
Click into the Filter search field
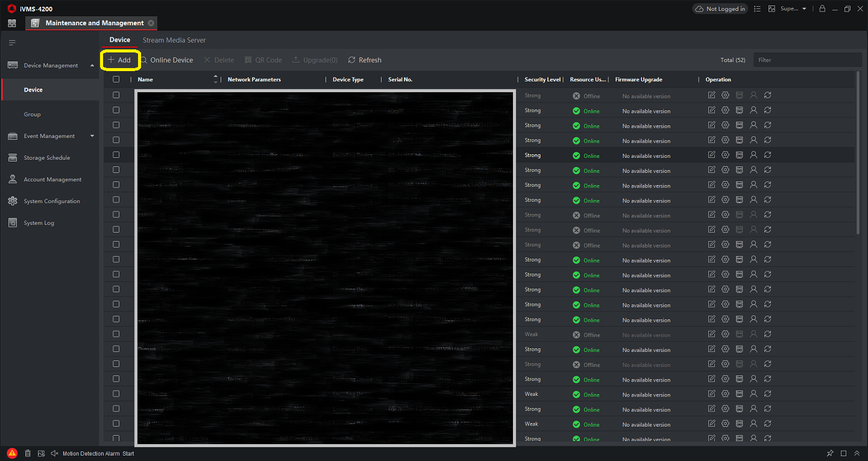tap(807, 60)
